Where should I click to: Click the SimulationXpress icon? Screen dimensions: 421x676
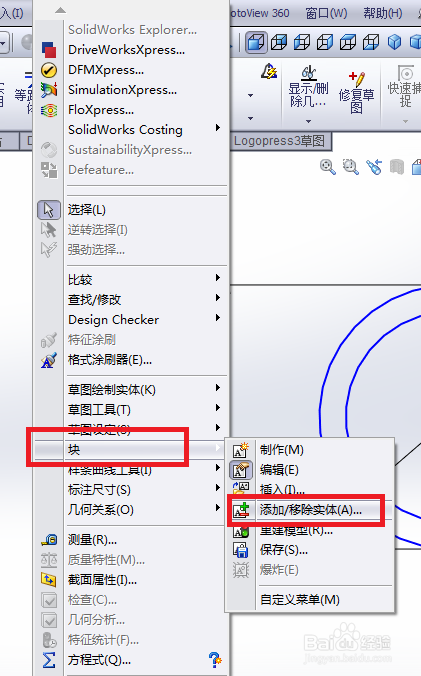[49, 90]
